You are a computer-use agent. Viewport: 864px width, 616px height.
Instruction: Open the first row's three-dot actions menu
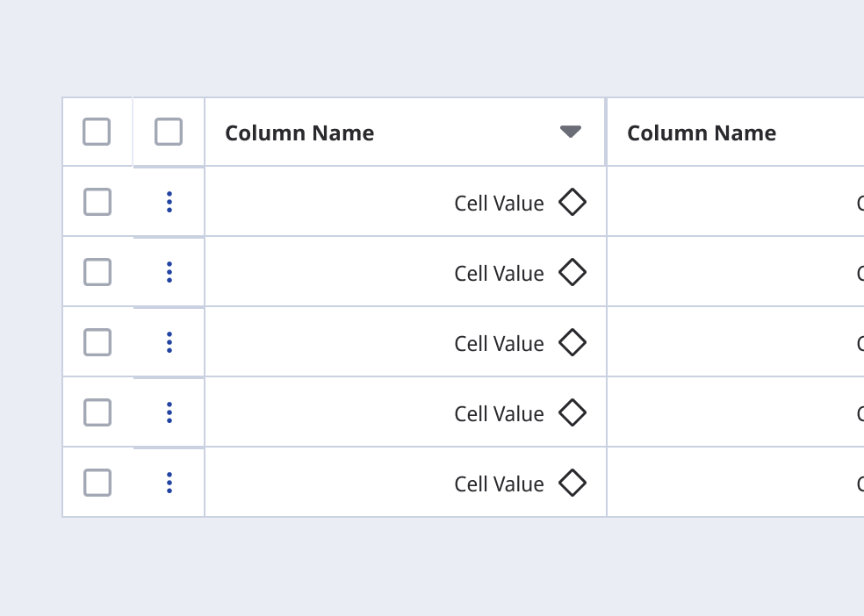169,202
